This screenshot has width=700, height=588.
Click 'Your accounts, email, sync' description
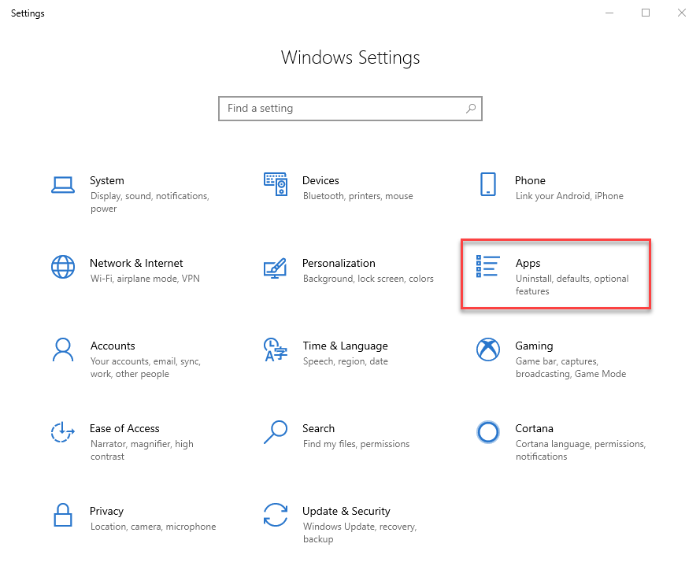[146, 367]
